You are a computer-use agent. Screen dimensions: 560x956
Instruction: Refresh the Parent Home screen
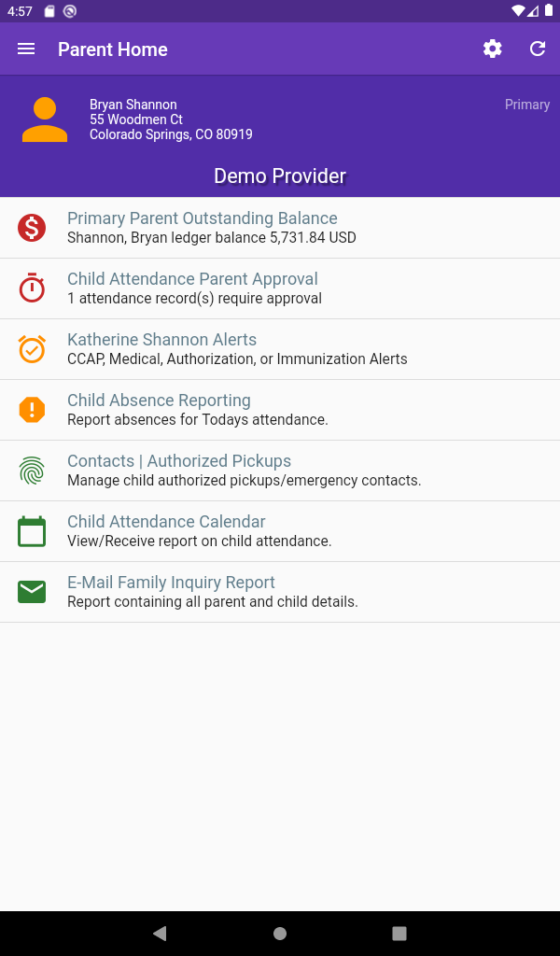tap(537, 49)
